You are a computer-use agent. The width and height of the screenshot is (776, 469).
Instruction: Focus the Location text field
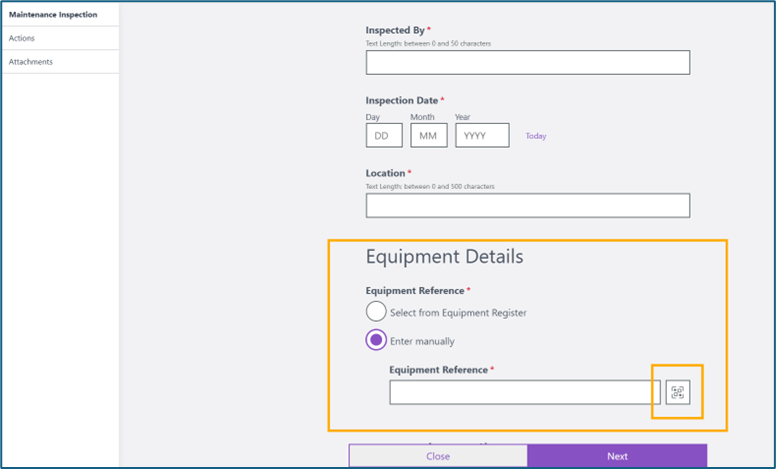point(527,205)
